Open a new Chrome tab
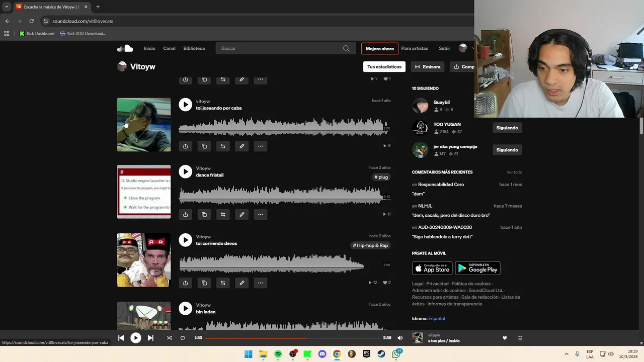The height and width of the screenshot is (362, 644). coord(98,7)
